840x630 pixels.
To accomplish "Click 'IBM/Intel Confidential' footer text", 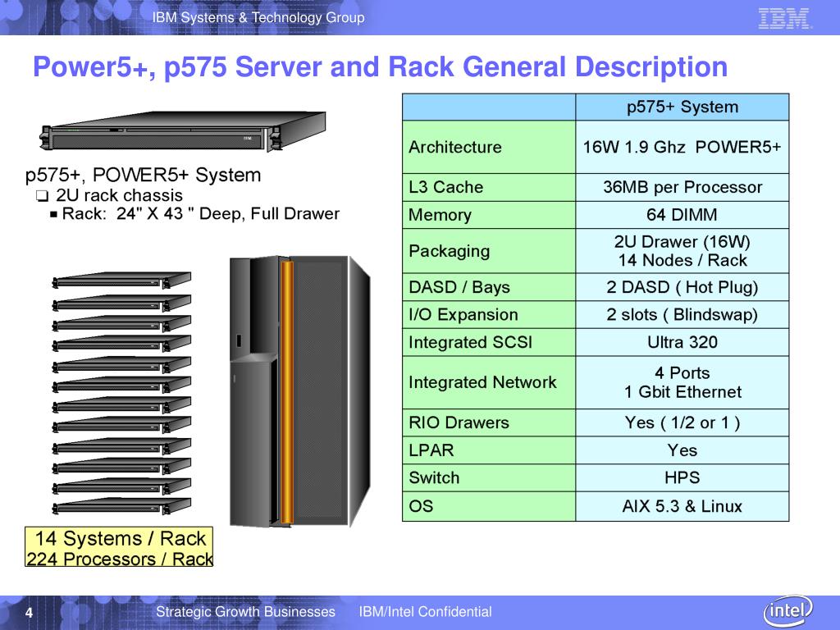I will [426, 612].
